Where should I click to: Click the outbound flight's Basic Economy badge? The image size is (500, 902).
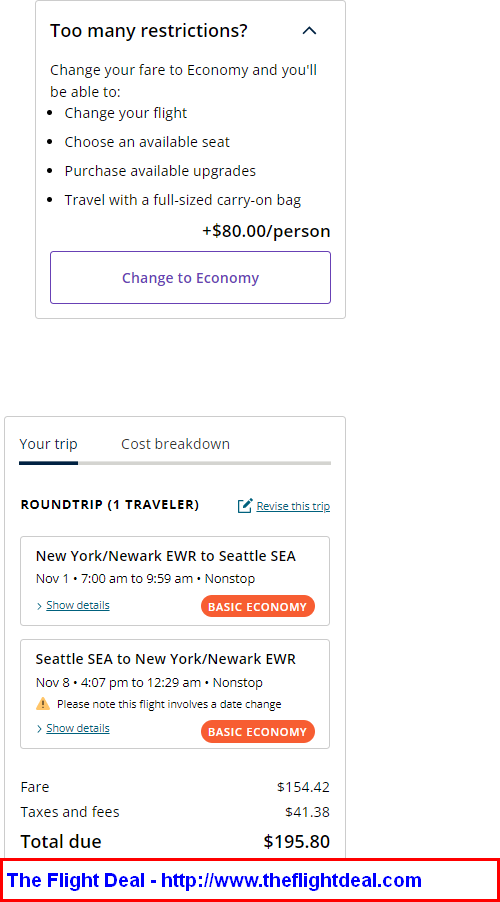pyautogui.click(x=258, y=606)
